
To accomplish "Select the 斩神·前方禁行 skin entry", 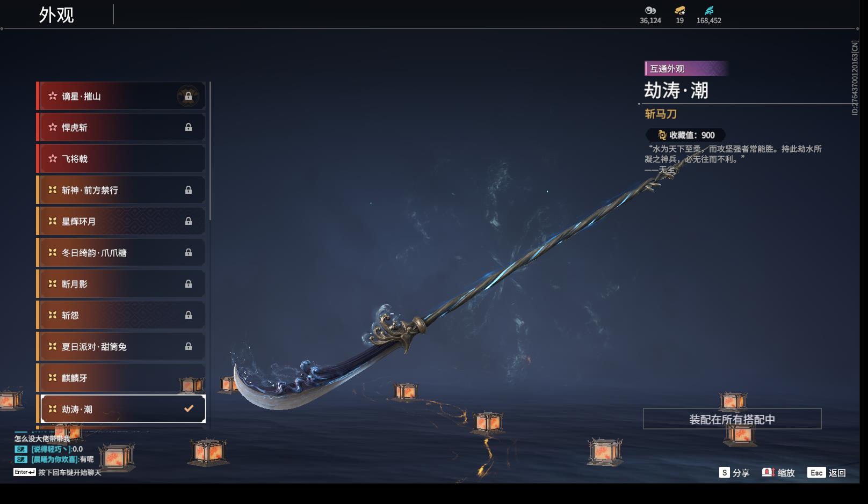I will pyautogui.click(x=121, y=190).
